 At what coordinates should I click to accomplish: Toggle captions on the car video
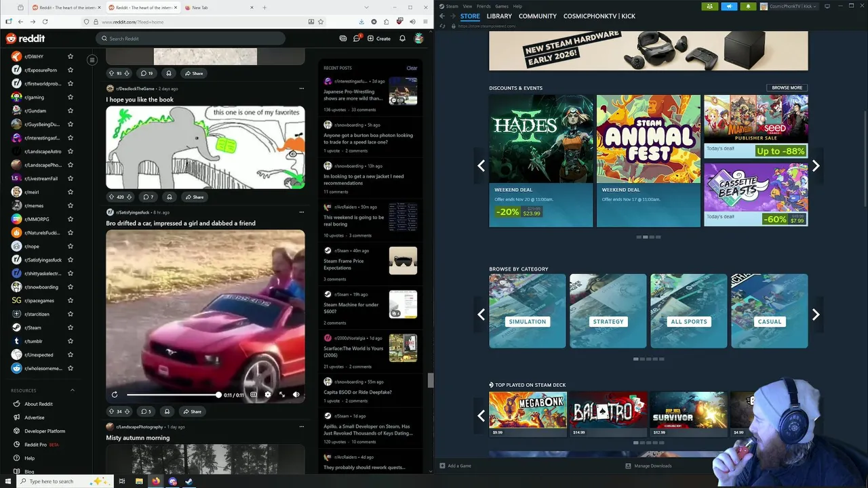[x=254, y=394]
